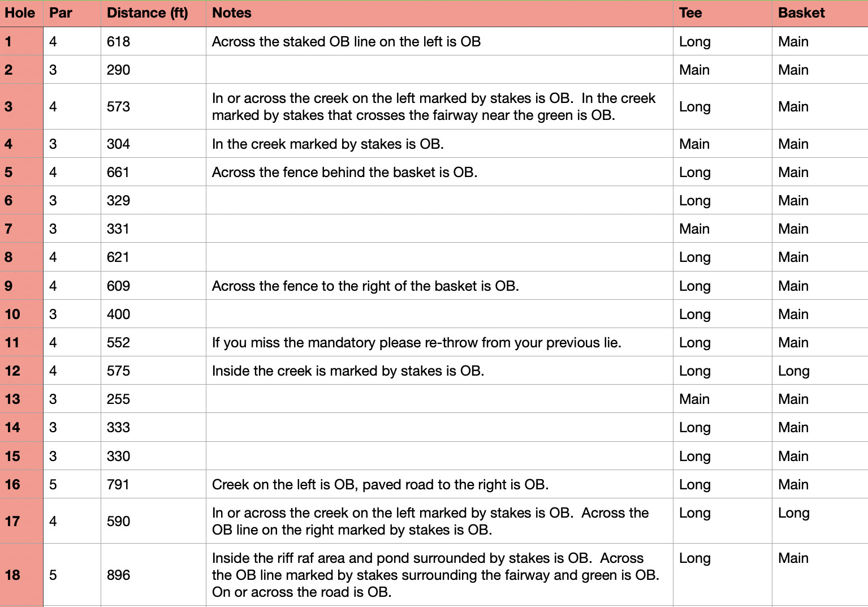868x607 pixels.
Task: Select the 896 distance cell
Action: [119, 575]
